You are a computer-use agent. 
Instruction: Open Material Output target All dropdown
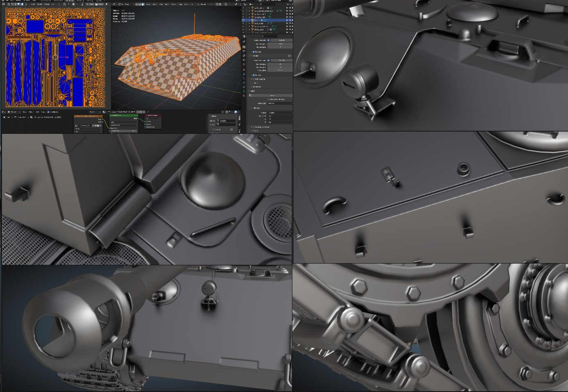pos(153,119)
